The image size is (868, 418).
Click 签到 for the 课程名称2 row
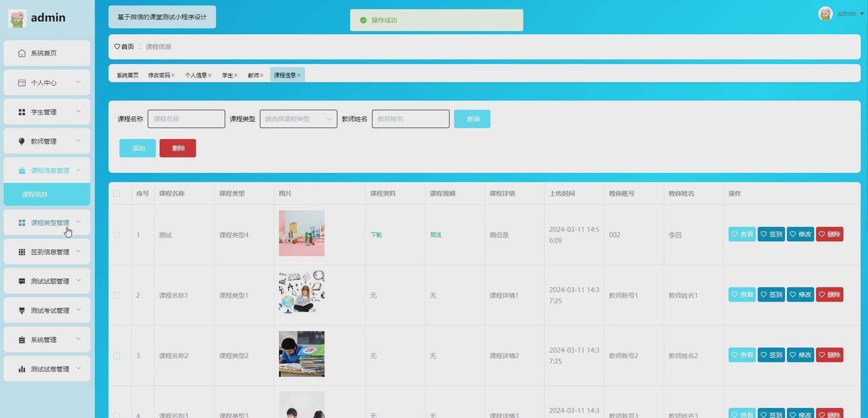coord(771,355)
